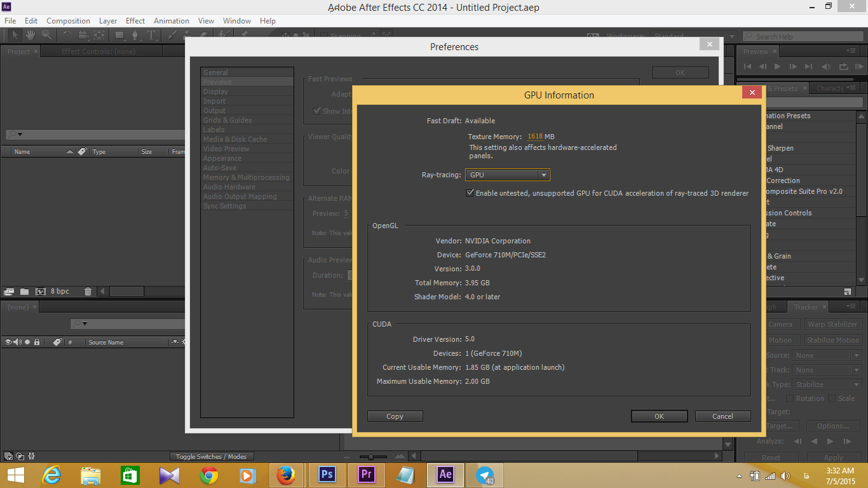
Task: Select the Rectangle shape tool
Action: [x=119, y=36]
